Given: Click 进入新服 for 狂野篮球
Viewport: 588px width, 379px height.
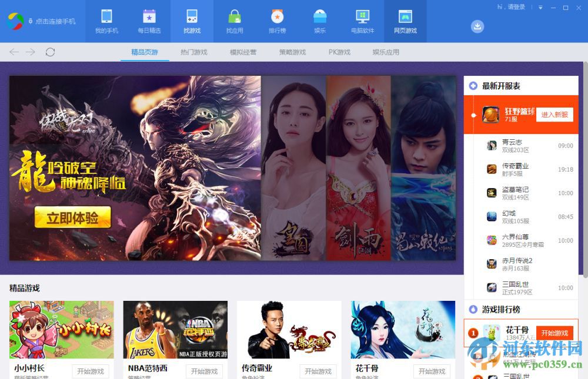Looking at the screenshot, I should (555, 115).
